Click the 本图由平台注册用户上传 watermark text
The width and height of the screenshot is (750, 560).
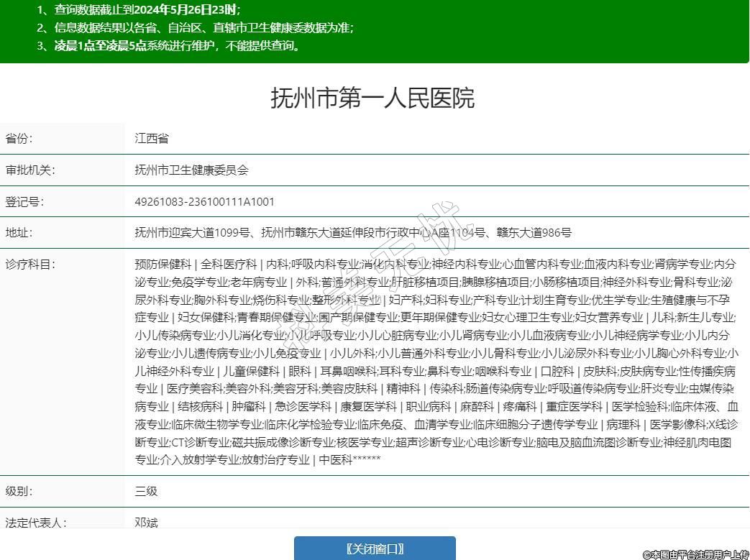pyautogui.click(x=695, y=554)
